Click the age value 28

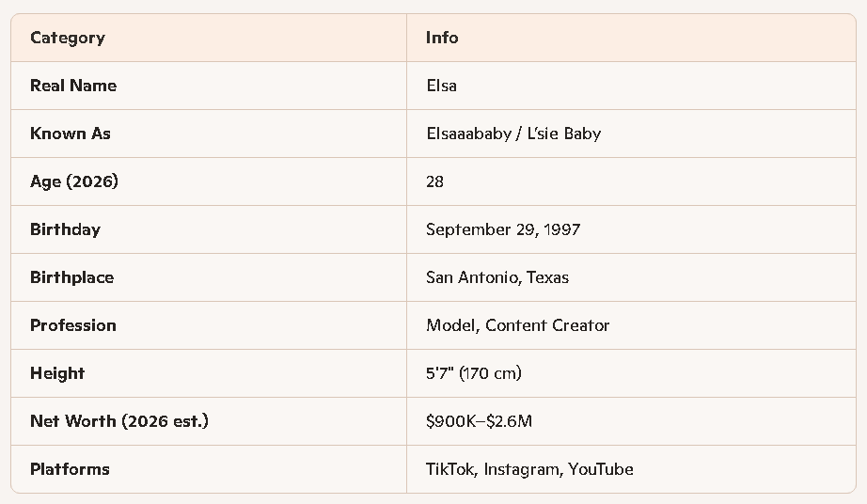[434, 181]
